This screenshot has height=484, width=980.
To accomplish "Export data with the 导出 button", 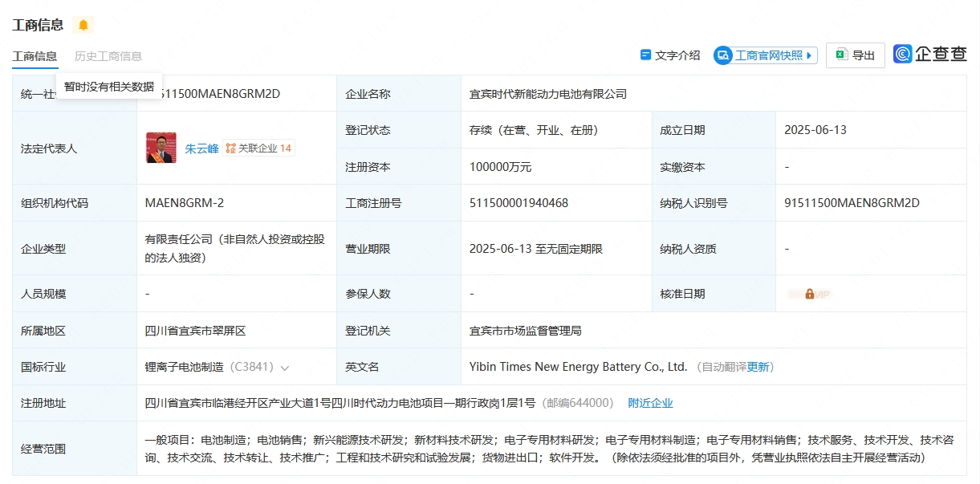I will 856,55.
